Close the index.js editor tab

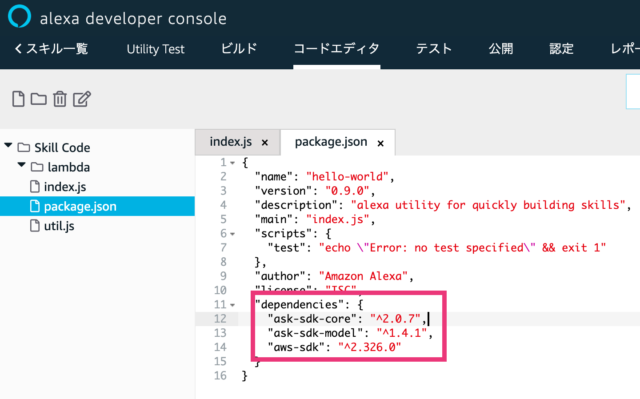coord(264,143)
